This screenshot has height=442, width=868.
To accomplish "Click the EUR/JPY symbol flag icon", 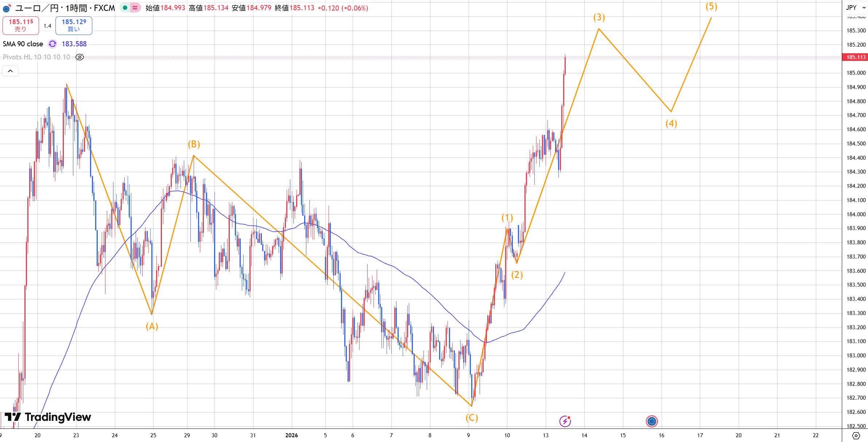I will click(x=7, y=8).
